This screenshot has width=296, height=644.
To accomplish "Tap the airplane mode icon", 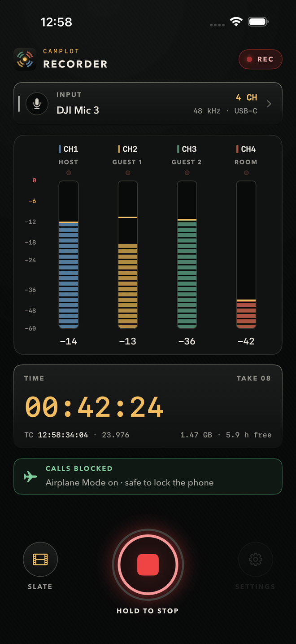I will tap(30, 476).
